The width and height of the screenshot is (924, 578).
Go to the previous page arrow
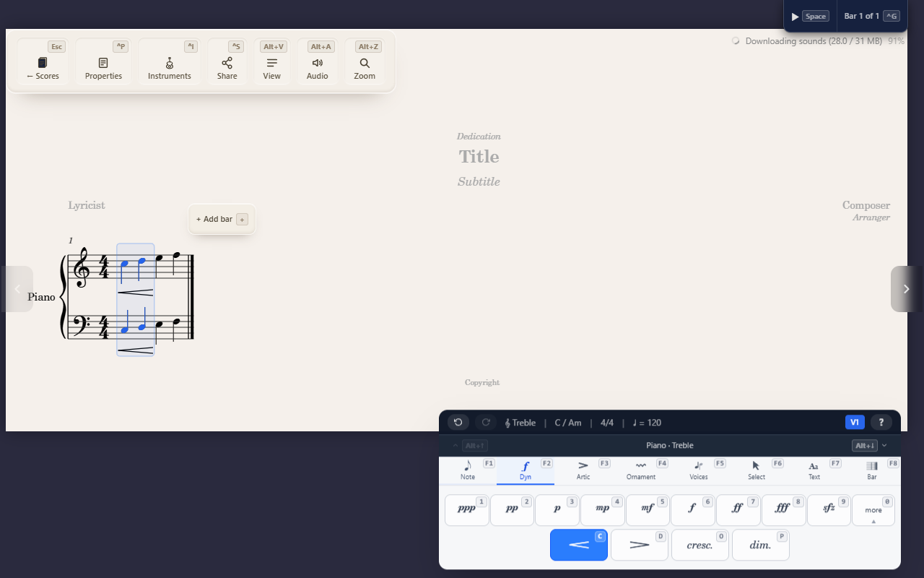click(x=17, y=289)
